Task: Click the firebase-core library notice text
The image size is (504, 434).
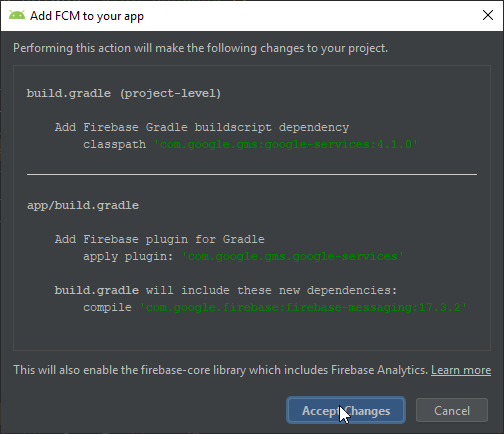Action: [x=220, y=370]
